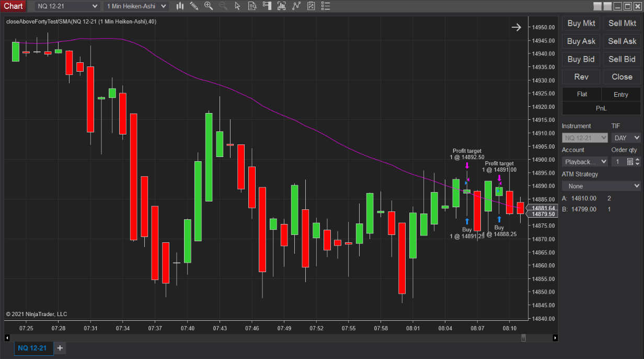Click the second window link button
This screenshot has height=359, width=644.
point(607,6)
